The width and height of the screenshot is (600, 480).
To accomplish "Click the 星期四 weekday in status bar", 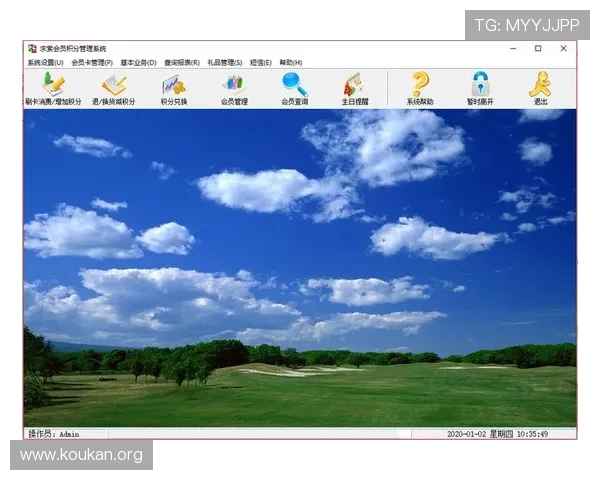I will 501,434.
